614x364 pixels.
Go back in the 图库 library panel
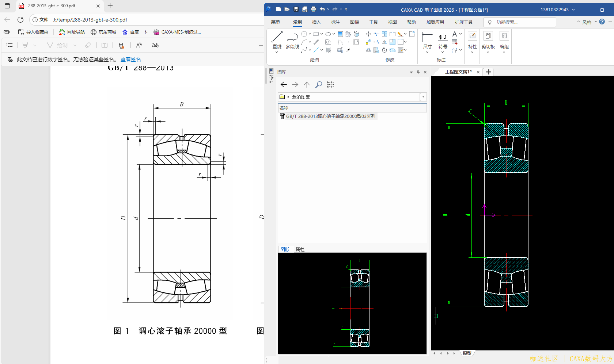click(284, 85)
